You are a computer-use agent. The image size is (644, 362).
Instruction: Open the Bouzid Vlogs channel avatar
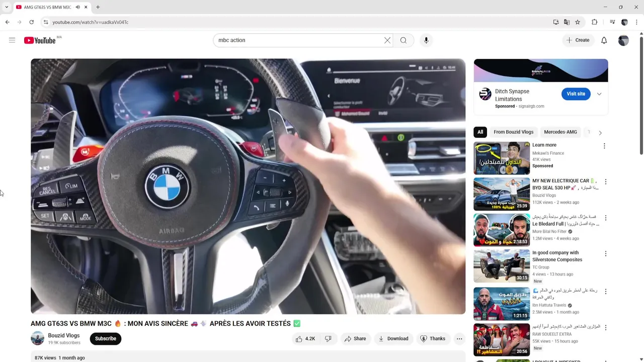click(x=38, y=338)
